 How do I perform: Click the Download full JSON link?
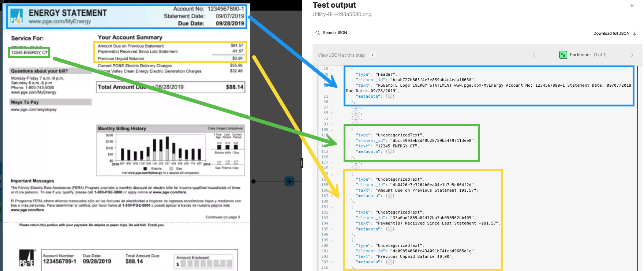coord(611,33)
